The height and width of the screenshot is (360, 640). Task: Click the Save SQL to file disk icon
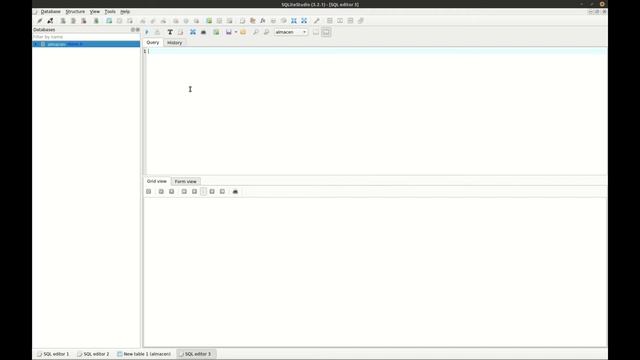pyautogui.click(x=229, y=32)
